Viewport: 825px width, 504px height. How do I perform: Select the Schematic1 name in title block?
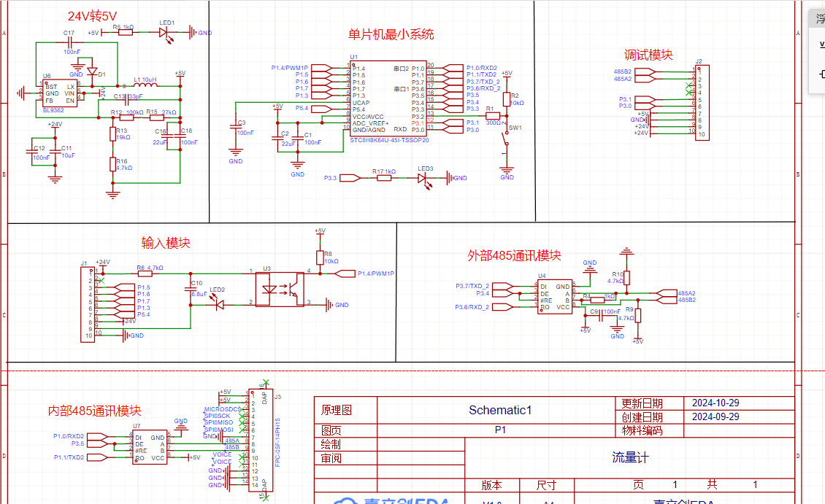tap(500, 410)
